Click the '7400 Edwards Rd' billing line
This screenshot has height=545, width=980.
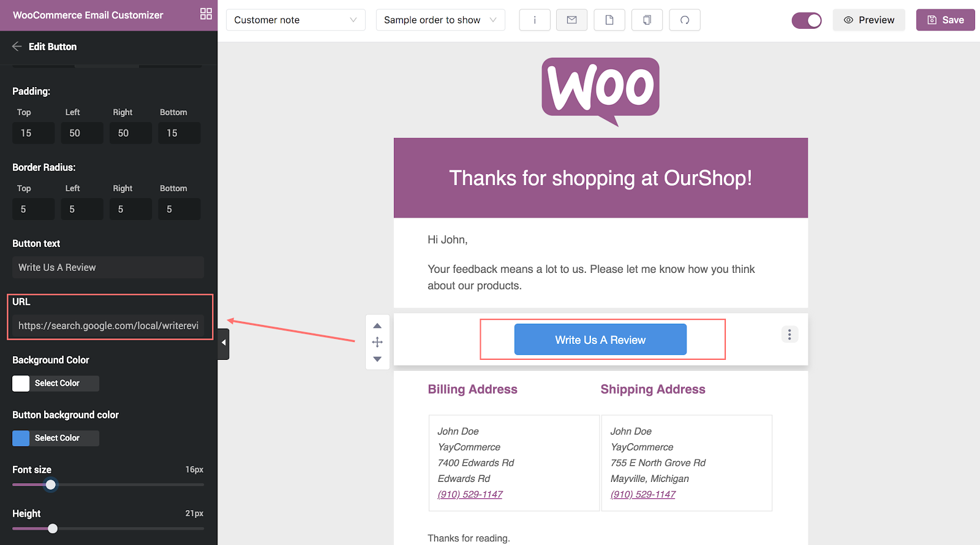476,463
